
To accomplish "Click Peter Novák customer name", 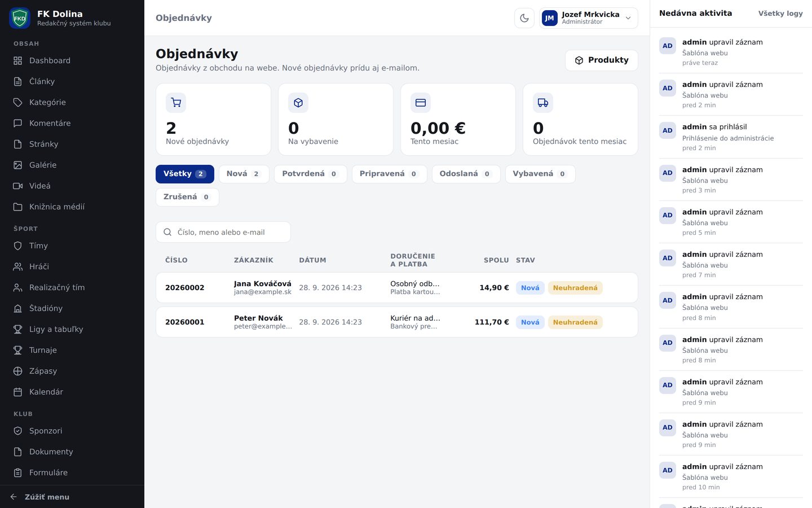I will click(x=258, y=318).
